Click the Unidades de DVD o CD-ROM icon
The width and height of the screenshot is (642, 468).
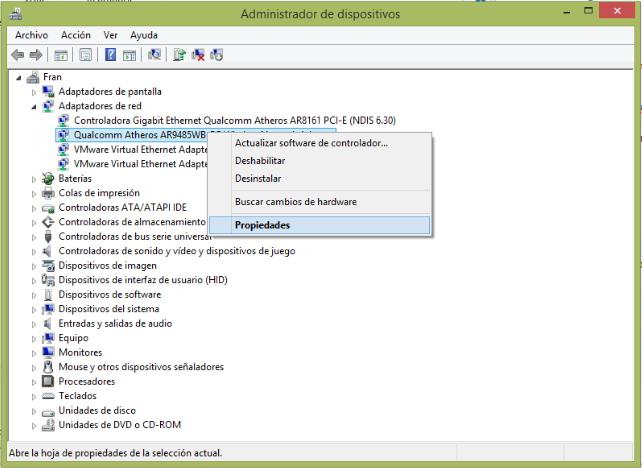pyautogui.click(x=48, y=425)
